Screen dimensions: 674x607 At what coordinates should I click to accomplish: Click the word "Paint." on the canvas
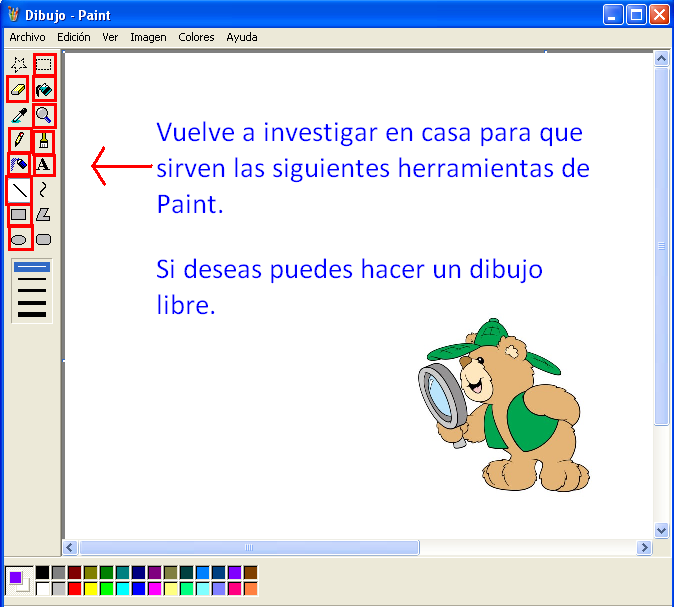(190, 204)
